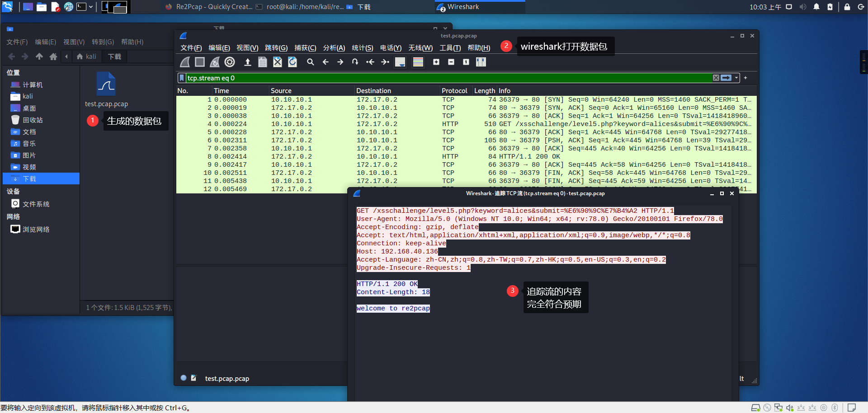Click the column-sizing toolbar icon
Image resolution: width=868 pixels, height=413 pixels.
[x=481, y=62]
